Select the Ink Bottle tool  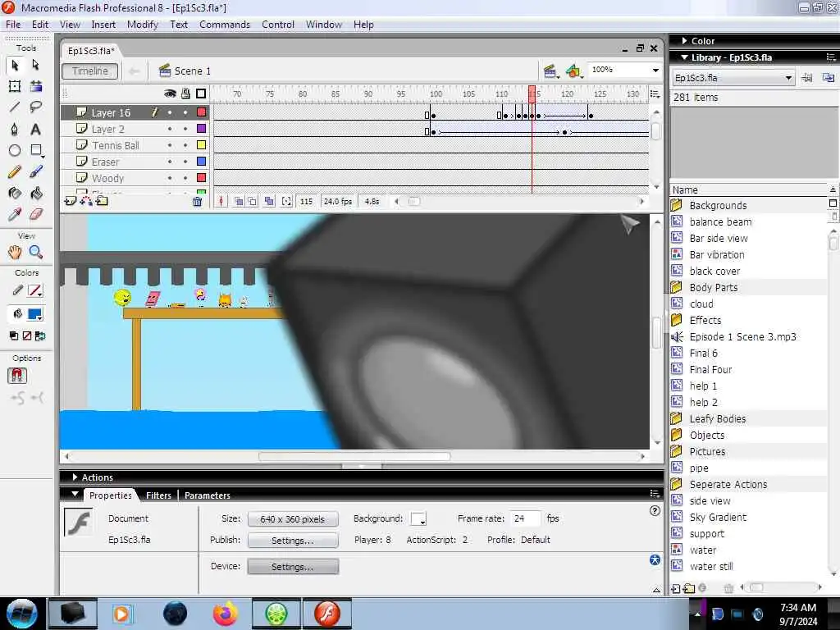pyautogui.click(x=15, y=194)
